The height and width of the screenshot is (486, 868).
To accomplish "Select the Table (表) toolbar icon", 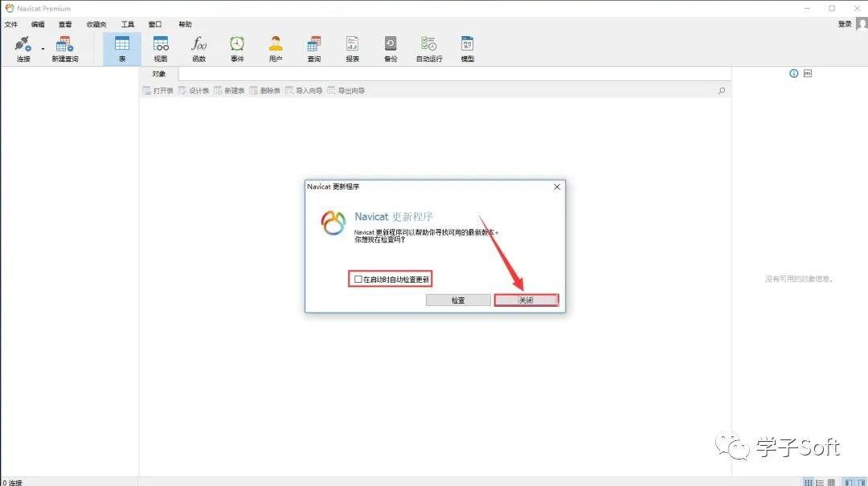I will [122, 49].
